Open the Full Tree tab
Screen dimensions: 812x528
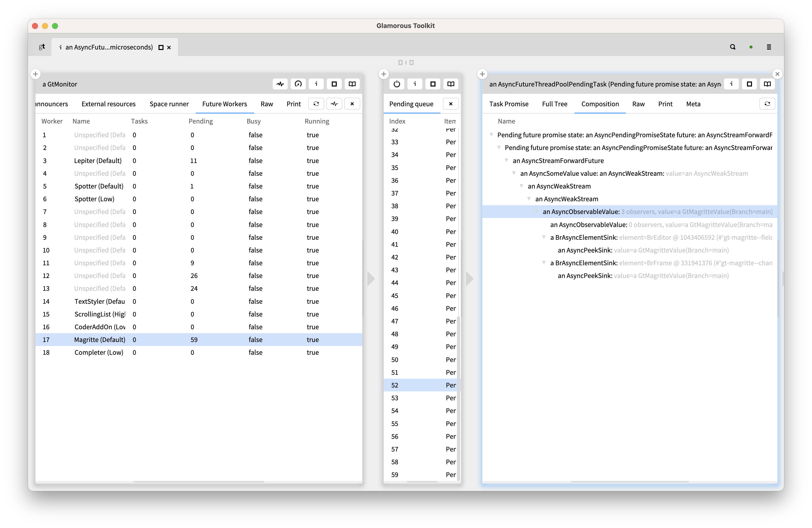tap(554, 104)
